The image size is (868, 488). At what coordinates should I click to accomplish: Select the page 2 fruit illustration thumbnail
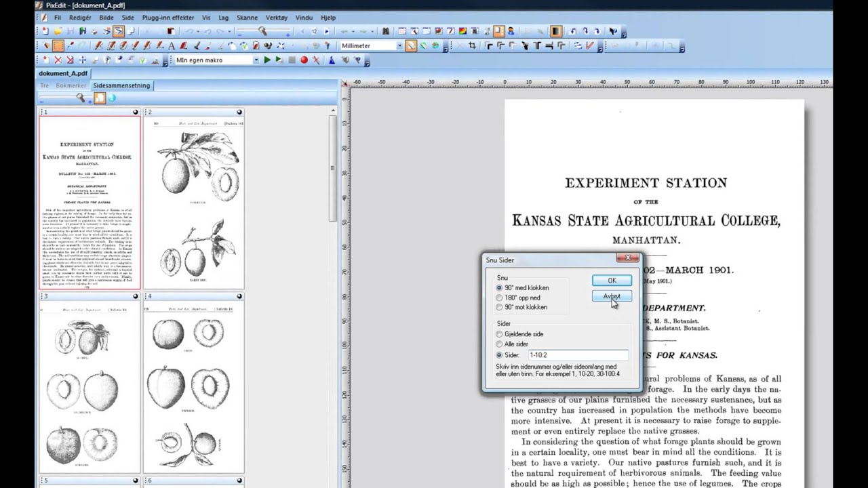[194, 202]
